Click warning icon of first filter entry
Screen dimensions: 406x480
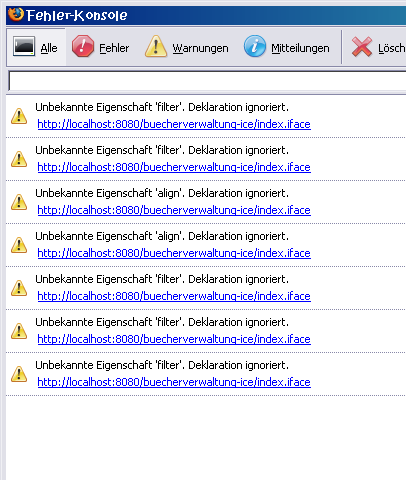(19, 116)
